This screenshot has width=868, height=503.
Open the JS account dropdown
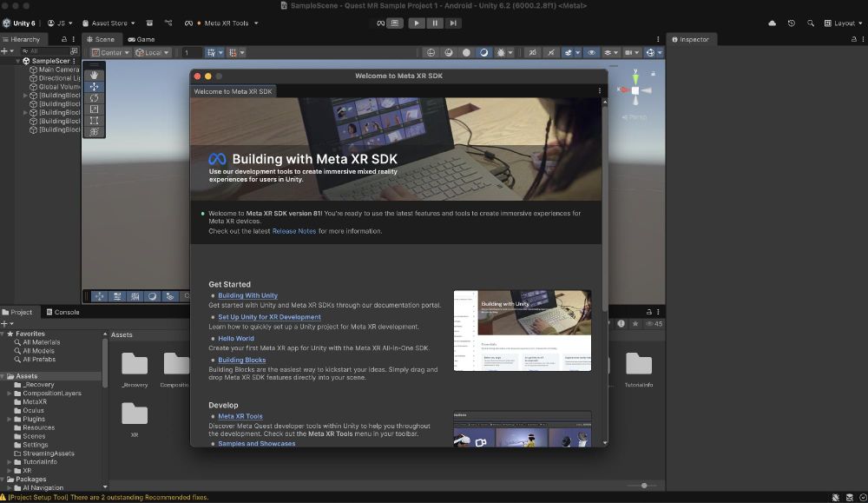click(60, 23)
